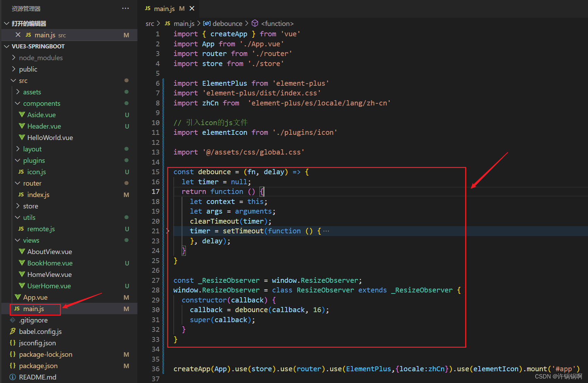This screenshot has width=588, height=383.
Task: Open the babel.config.js file name
Action: pos(40,331)
